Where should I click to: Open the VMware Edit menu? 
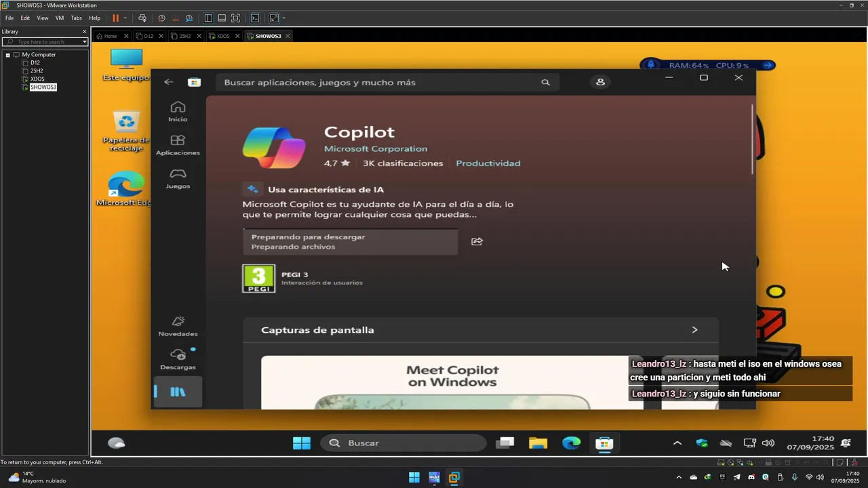coord(25,18)
